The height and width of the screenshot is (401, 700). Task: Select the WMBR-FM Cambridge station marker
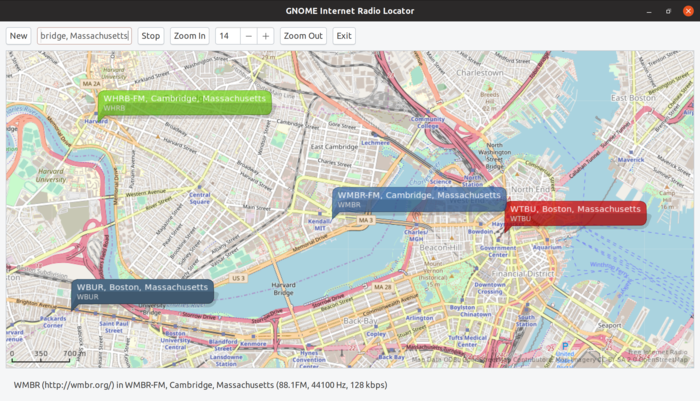pos(419,198)
